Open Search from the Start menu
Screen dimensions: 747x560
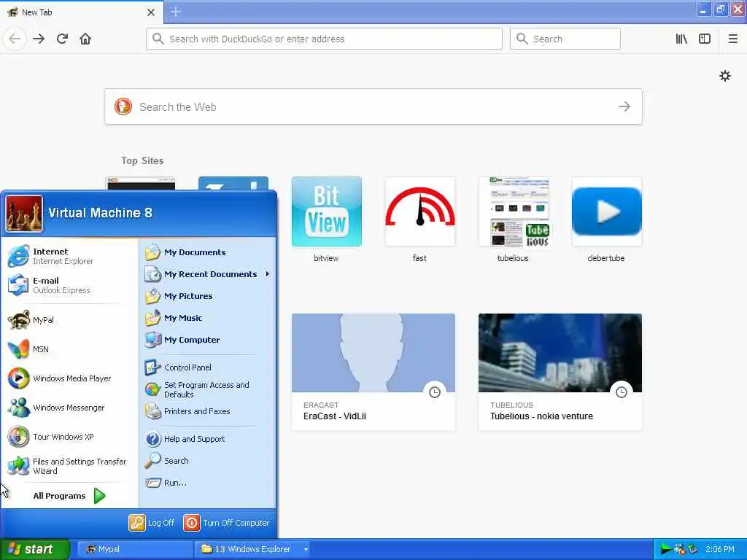(208, 461)
